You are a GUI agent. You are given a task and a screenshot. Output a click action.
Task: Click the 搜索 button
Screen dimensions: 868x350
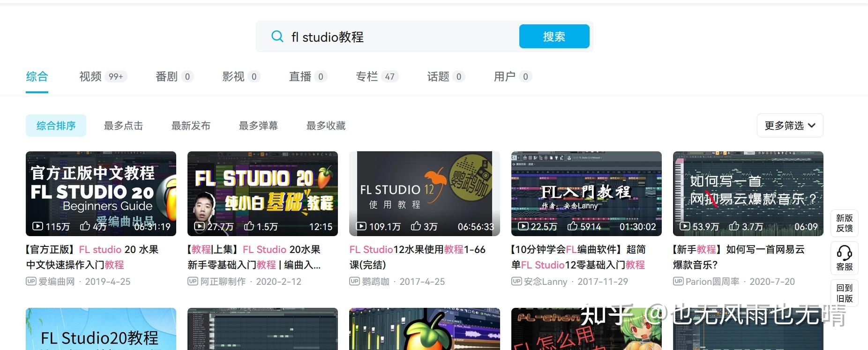coord(554,37)
